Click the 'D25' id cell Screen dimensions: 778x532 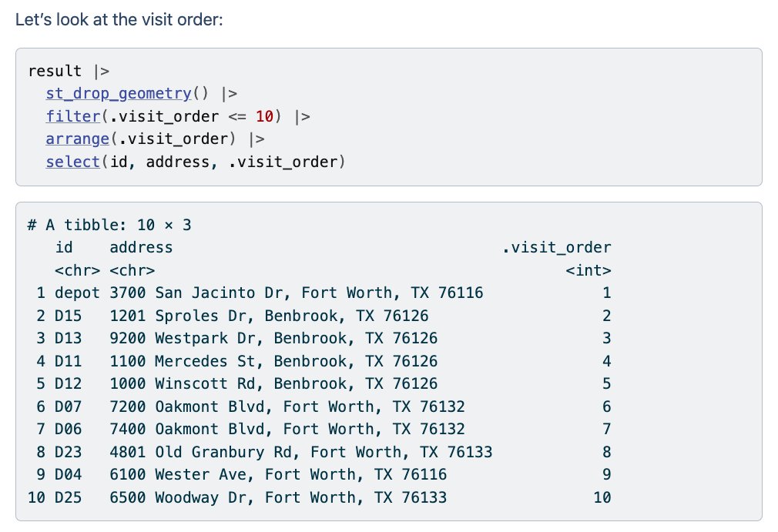click(68, 497)
